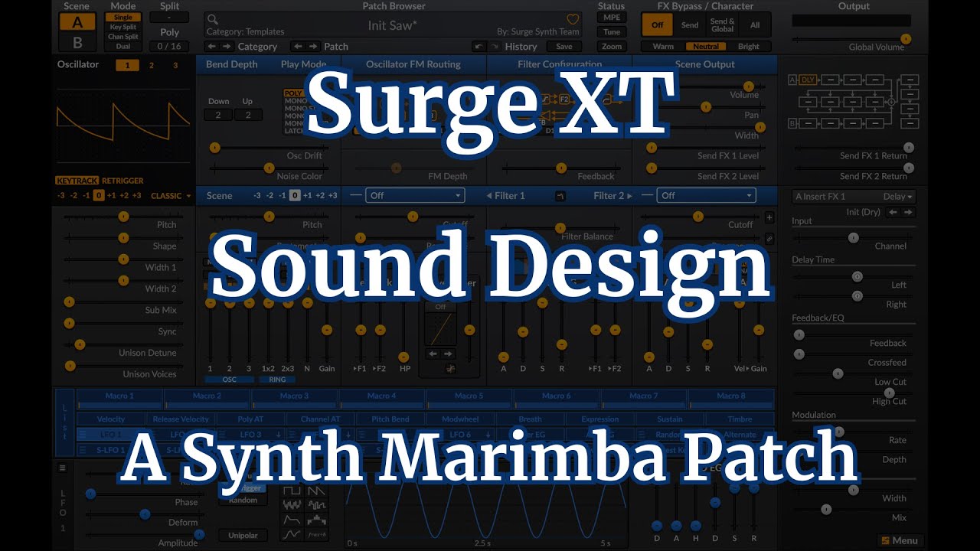This screenshot has width=980, height=551.
Task: Open Filter 2 type dropdown showing Off
Action: point(706,195)
